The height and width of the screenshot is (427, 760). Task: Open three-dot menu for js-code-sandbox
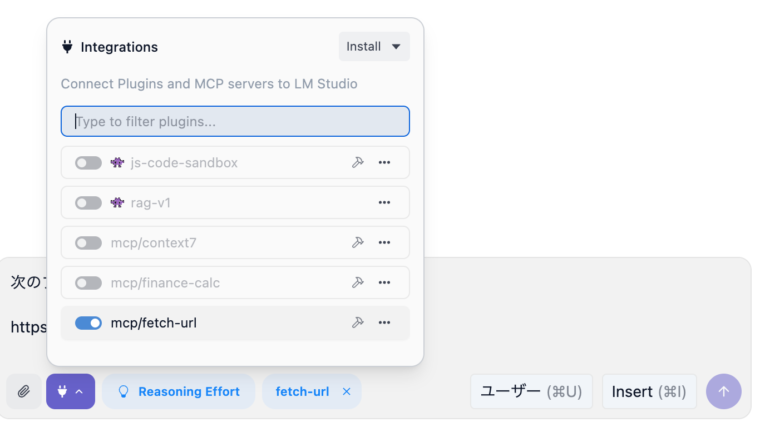coord(384,163)
